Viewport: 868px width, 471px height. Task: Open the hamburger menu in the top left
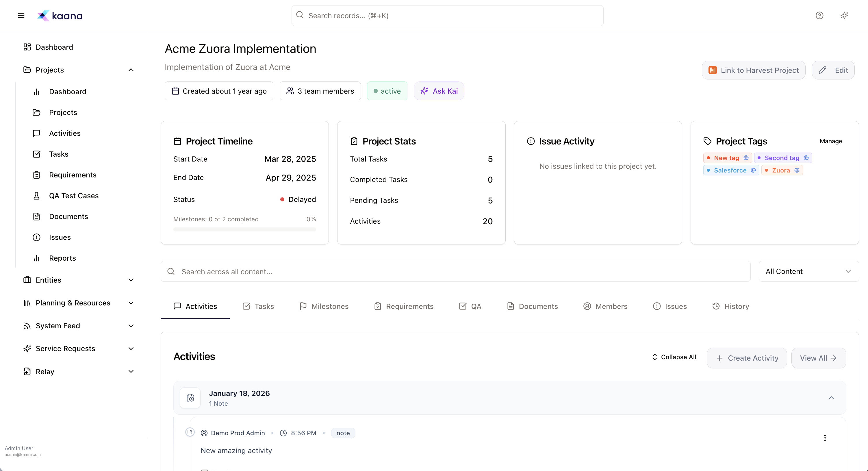point(21,16)
